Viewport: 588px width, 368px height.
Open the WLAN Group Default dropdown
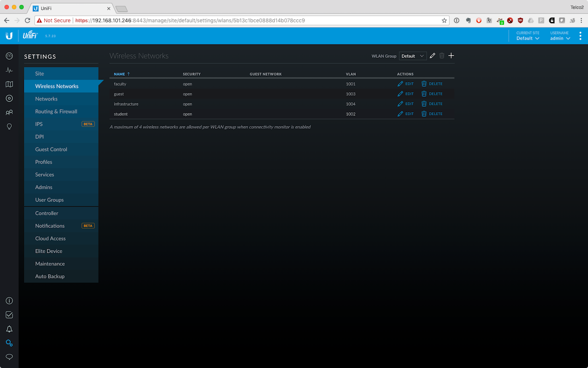tap(413, 56)
